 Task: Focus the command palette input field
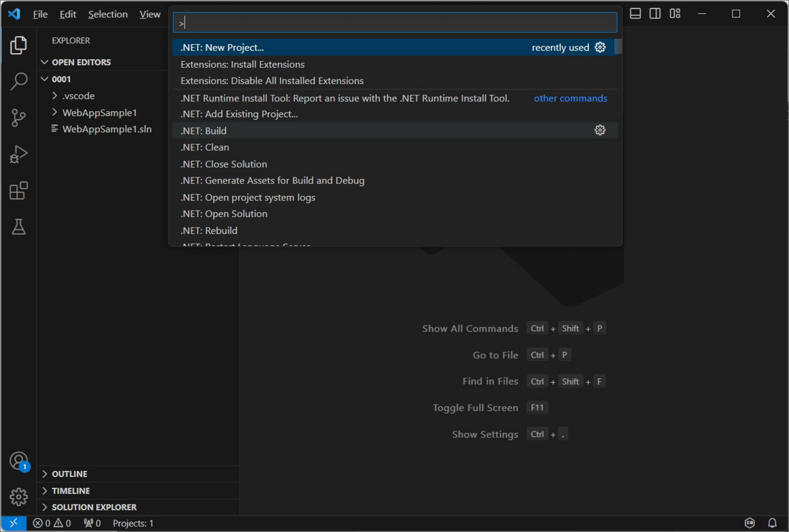[x=394, y=22]
